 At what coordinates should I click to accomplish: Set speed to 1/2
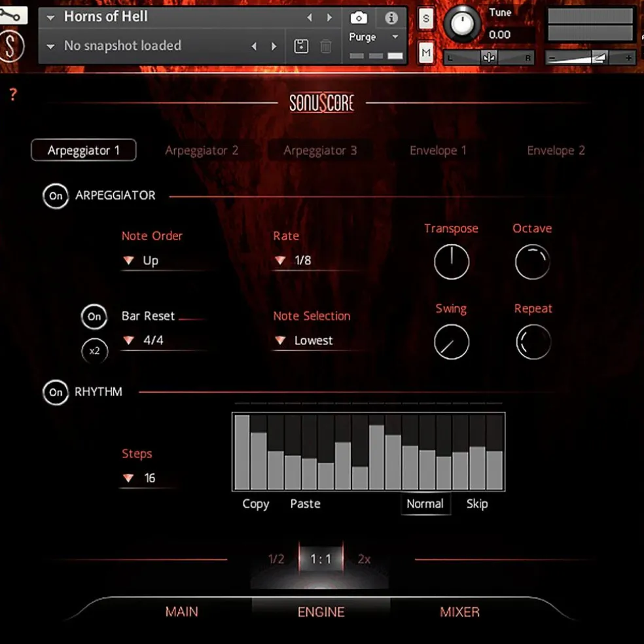[276, 559]
